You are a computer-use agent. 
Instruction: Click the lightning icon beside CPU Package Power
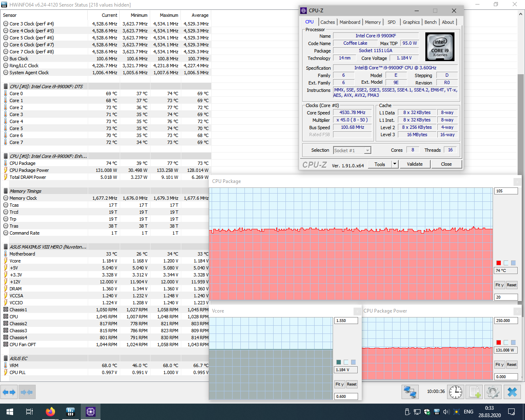point(6,170)
